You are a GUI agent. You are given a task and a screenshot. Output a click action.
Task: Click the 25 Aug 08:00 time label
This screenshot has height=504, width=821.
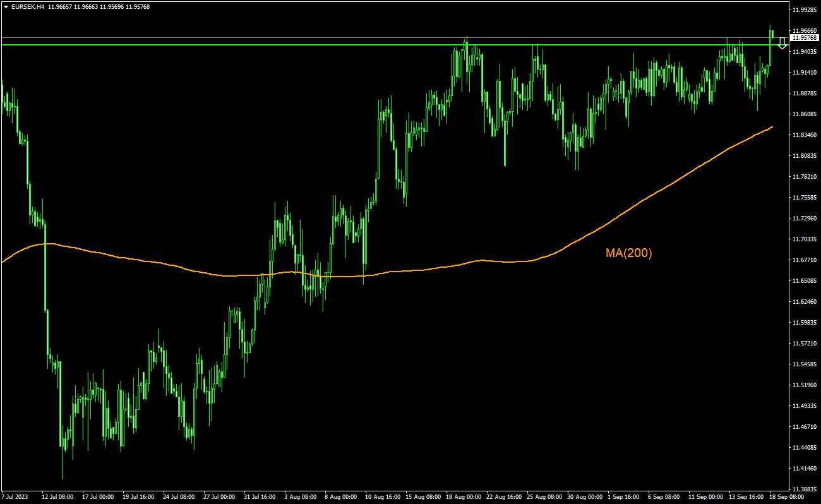pos(544,497)
